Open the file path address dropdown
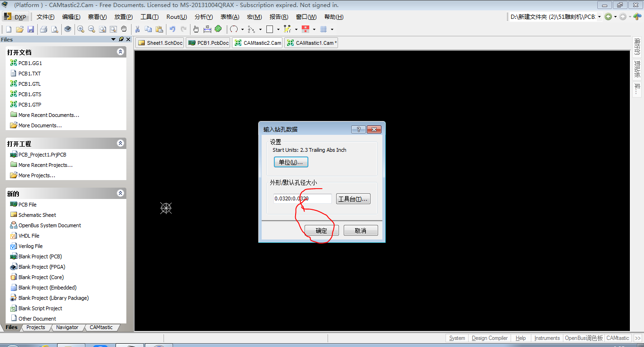Viewport: 644px width, 347px height. (x=599, y=17)
